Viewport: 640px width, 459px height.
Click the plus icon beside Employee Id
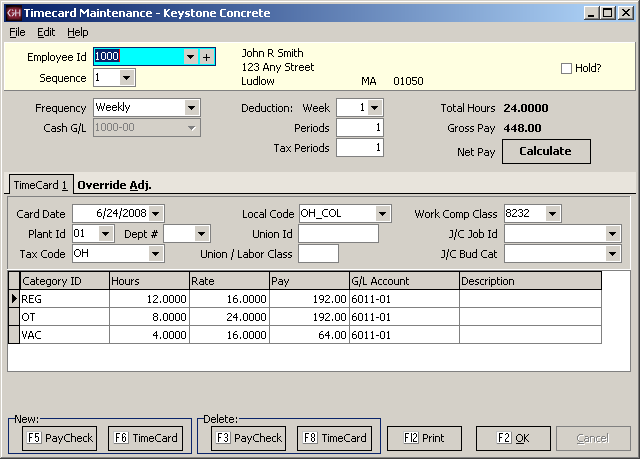[206, 57]
